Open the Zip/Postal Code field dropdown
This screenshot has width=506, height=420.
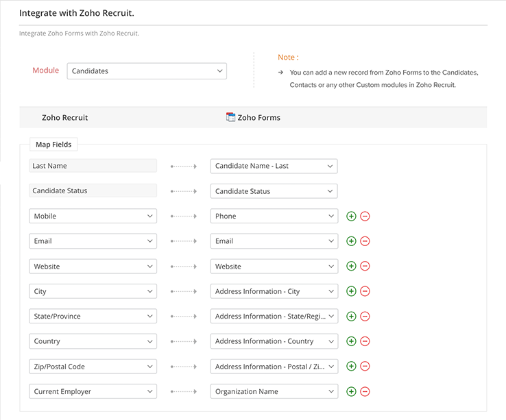93,367
